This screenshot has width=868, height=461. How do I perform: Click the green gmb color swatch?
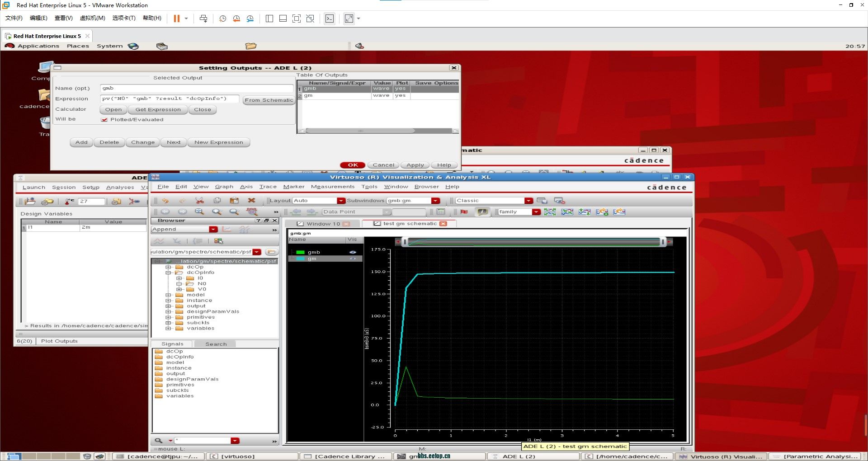pyautogui.click(x=300, y=252)
